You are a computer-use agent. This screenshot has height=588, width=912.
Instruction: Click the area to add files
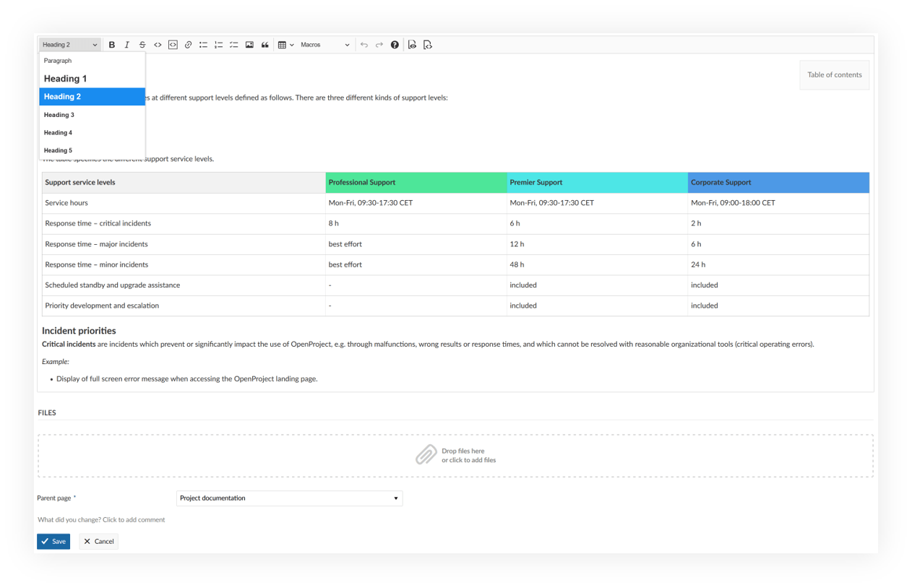point(456,454)
